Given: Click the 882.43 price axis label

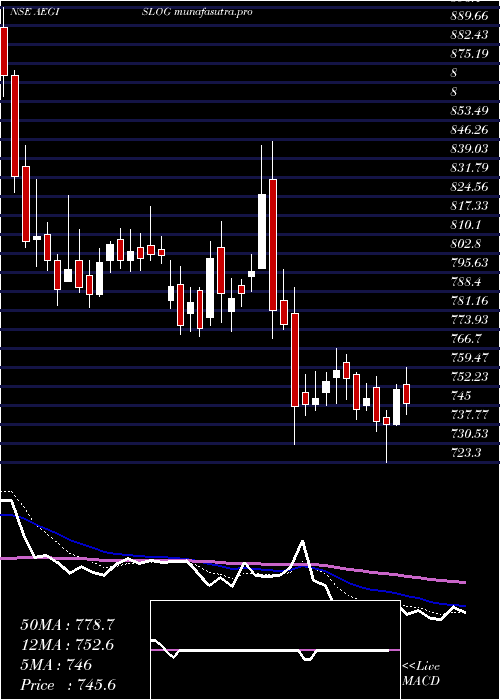Looking at the screenshot, I should tap(470, 35).
